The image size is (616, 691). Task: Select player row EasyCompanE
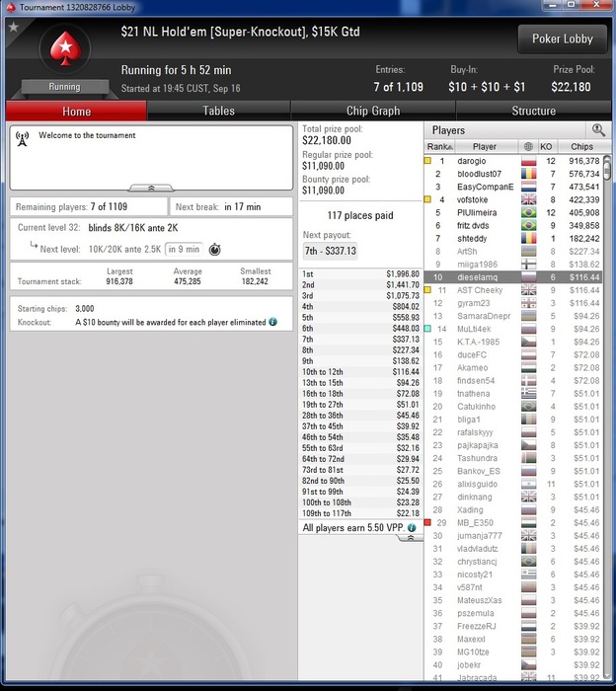point(513,187)
